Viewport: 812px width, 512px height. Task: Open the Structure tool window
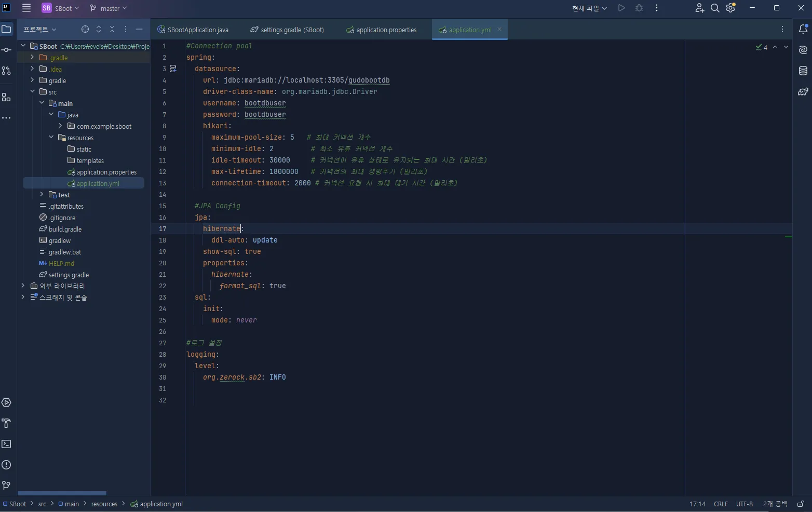tap(6, 97)
